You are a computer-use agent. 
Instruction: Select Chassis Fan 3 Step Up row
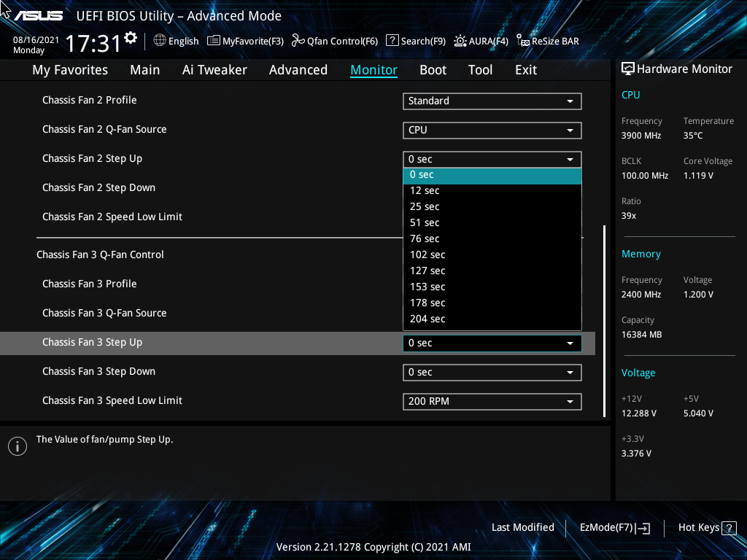tap(298, 343)
